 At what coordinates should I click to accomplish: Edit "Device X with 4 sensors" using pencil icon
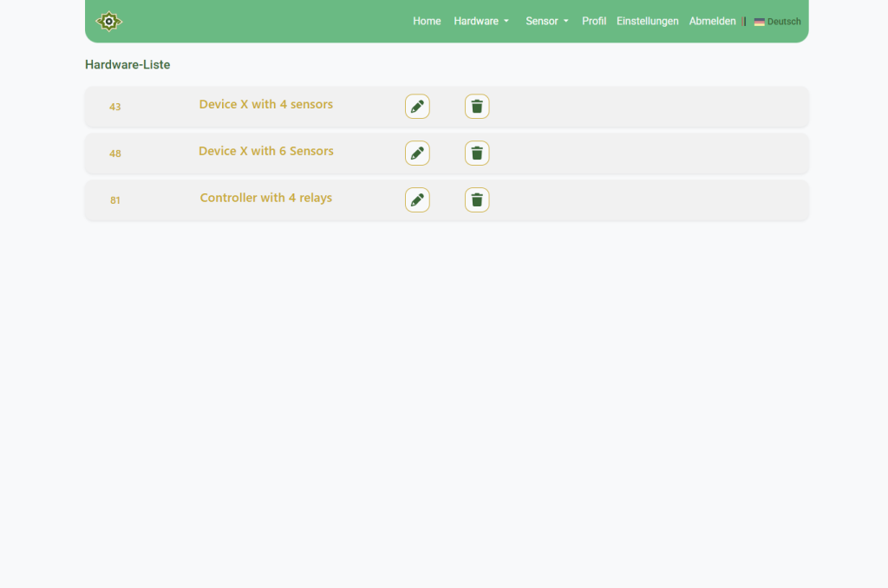(x=417, y=106)
